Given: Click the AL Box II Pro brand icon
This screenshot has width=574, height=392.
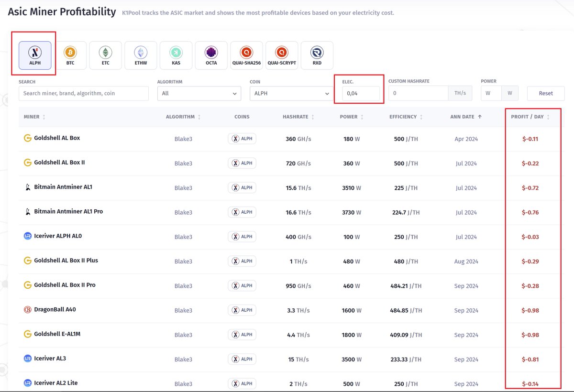Looking at the screenshot, I should (x=27, y=285).
